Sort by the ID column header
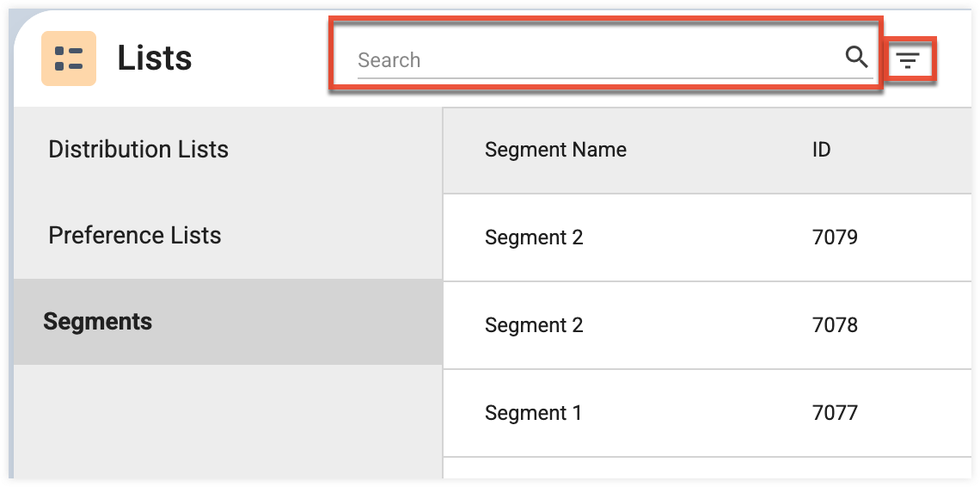The width and height of the screenshot is (980, 487). (821, 150)
